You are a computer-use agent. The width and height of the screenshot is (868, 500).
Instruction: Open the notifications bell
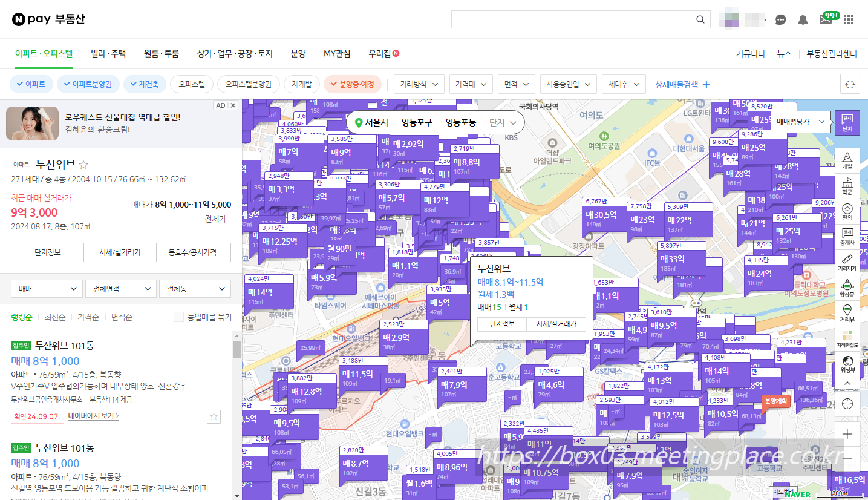[x=803, y=19]
